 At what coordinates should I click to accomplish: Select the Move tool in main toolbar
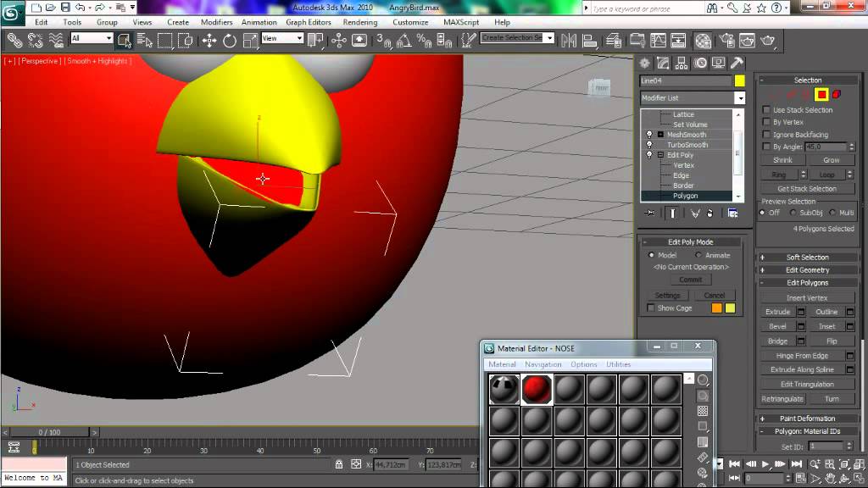click(209, 41)
